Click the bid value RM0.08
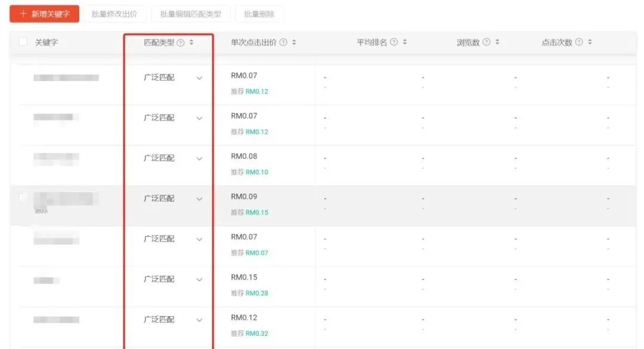644x349 pixels. 244,156
